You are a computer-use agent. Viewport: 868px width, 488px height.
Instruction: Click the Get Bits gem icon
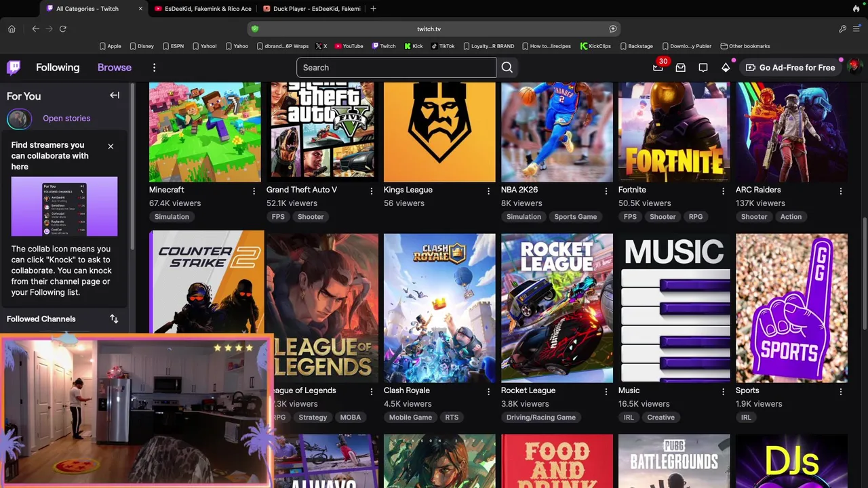(x=726, y=68)
